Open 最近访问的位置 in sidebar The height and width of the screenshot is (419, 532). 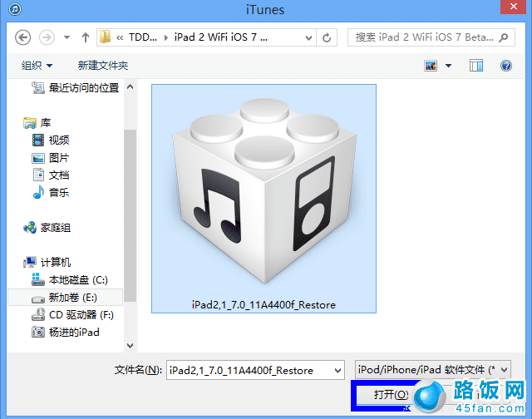click(x=76, y=88)
